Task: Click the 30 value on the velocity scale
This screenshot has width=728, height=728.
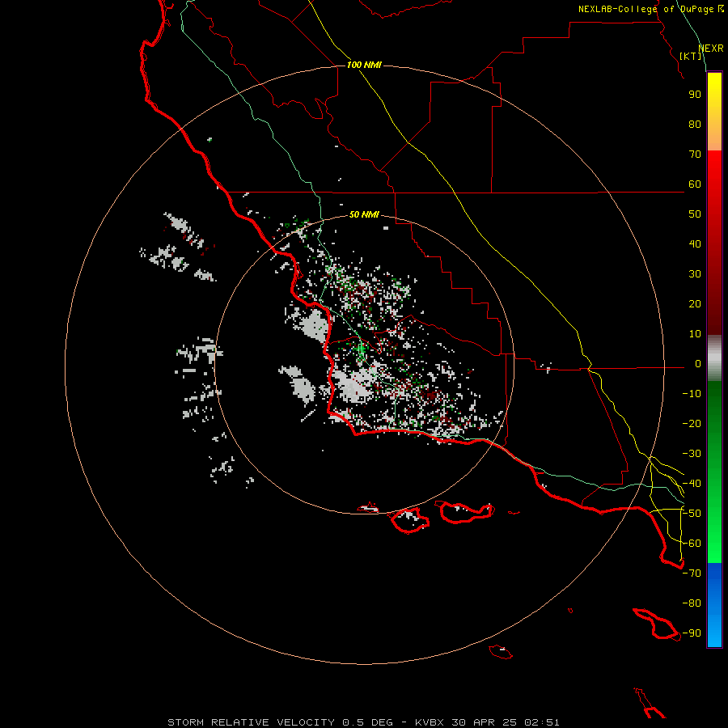Action: (695, 274)
